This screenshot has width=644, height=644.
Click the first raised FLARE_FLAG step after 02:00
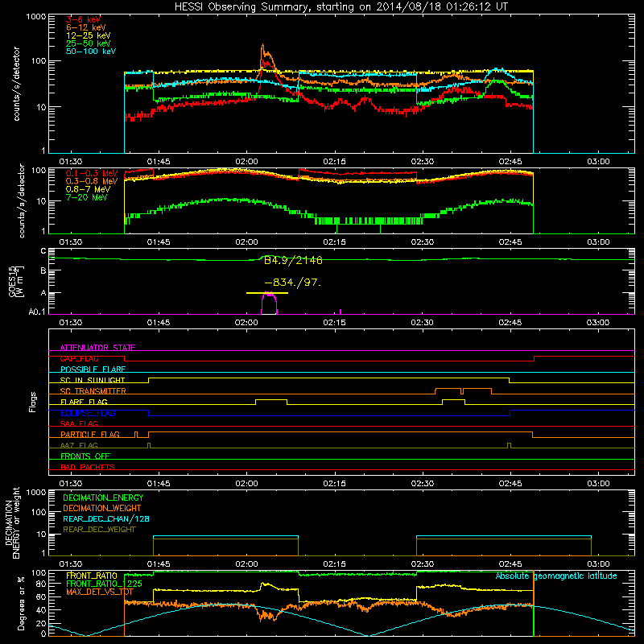pyautogui.click(x=271, y=399)
